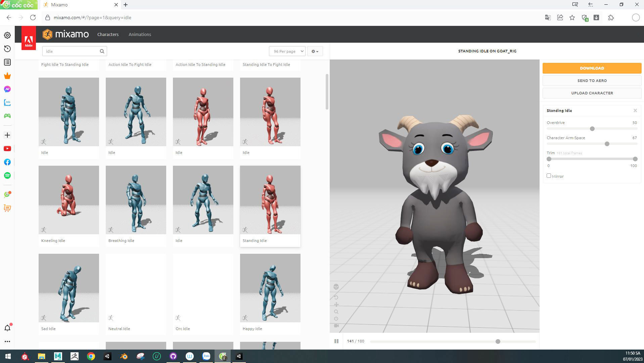Open the browser extensions puzzle icon

(x=611, y=17)
